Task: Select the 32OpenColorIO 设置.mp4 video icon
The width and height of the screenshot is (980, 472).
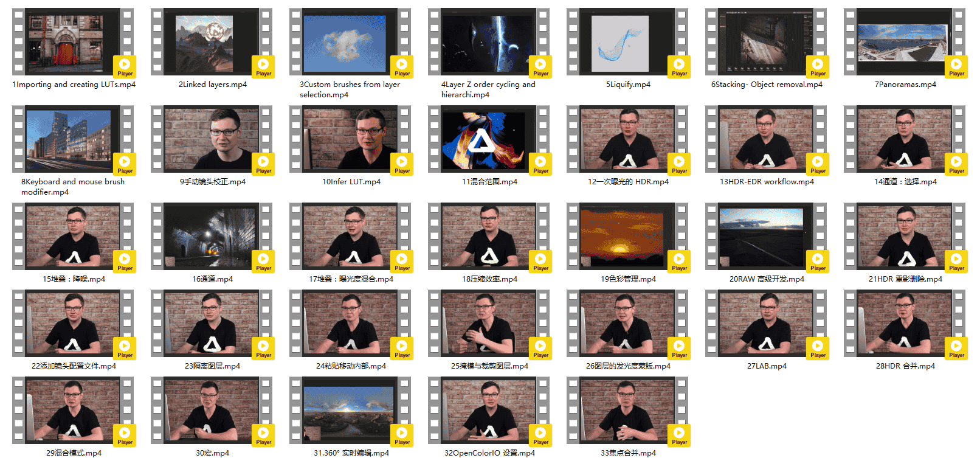Action: click(489, 411)
